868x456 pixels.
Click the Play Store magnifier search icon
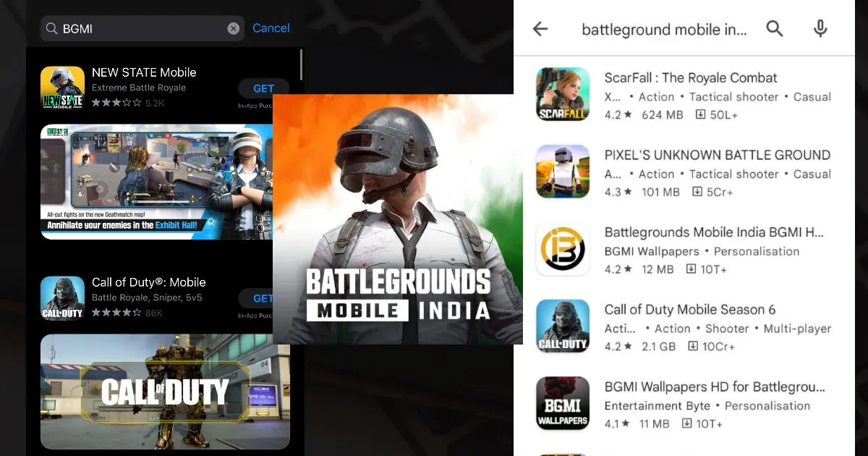point(775,29)
